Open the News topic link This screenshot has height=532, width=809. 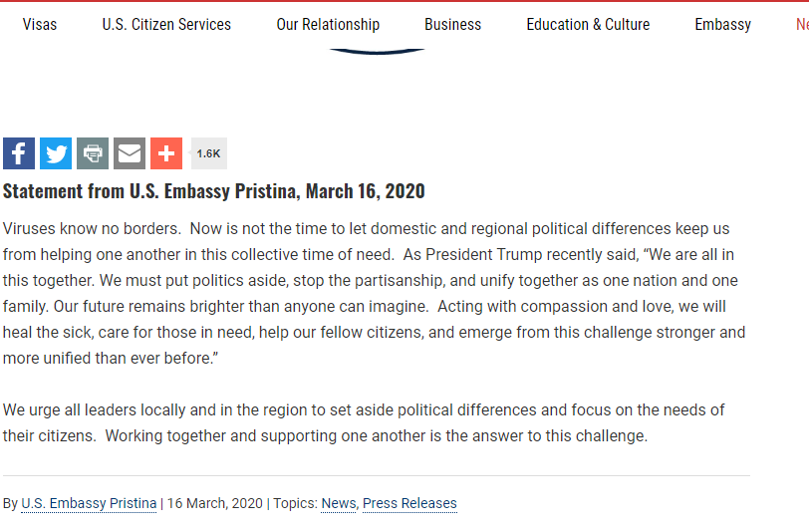point(338,503)
